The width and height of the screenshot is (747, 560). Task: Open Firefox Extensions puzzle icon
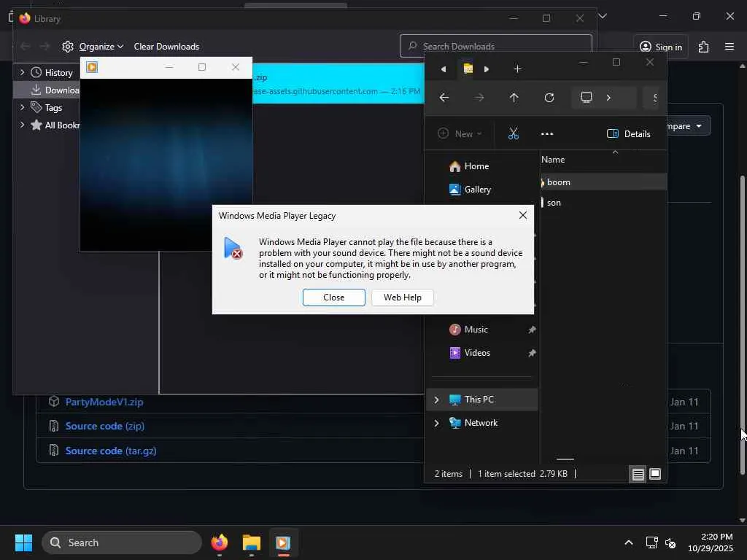tap(704, 47)
